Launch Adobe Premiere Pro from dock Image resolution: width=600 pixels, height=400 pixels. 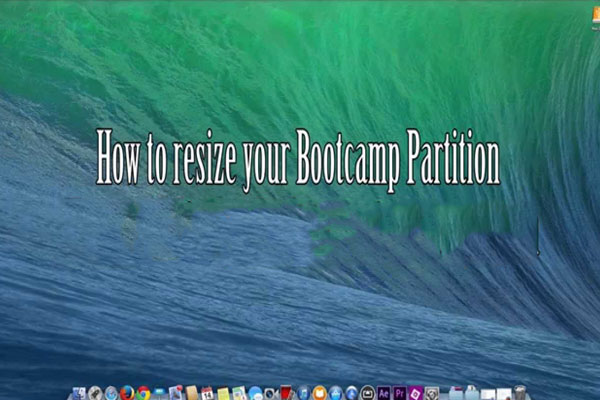coord(399,393)
